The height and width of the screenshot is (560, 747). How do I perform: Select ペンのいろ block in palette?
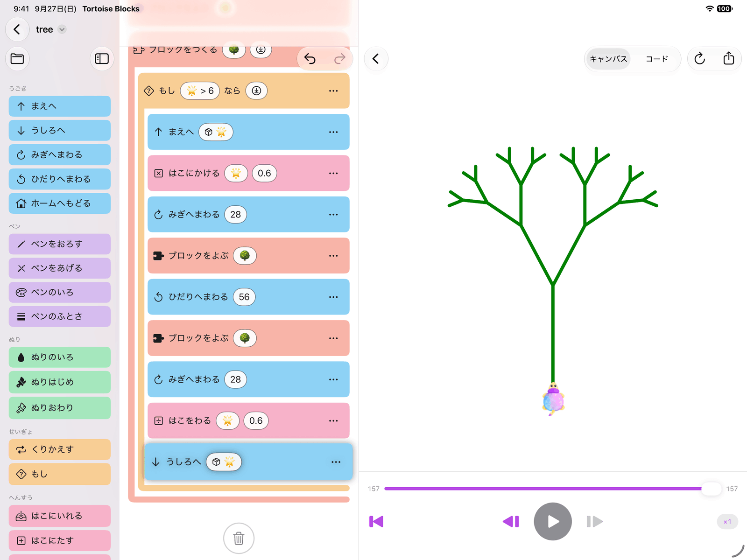coord(60,293)
